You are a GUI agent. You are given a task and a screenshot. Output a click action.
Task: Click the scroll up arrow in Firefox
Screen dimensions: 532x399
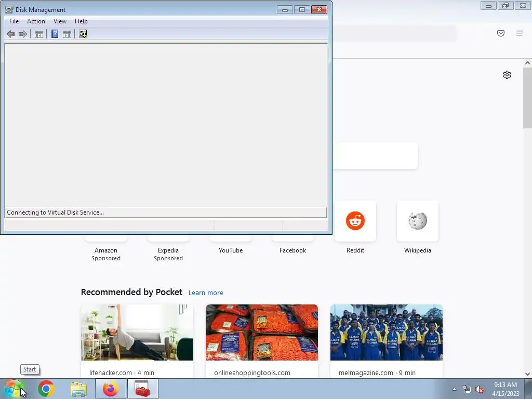click(x=527, y=63)
